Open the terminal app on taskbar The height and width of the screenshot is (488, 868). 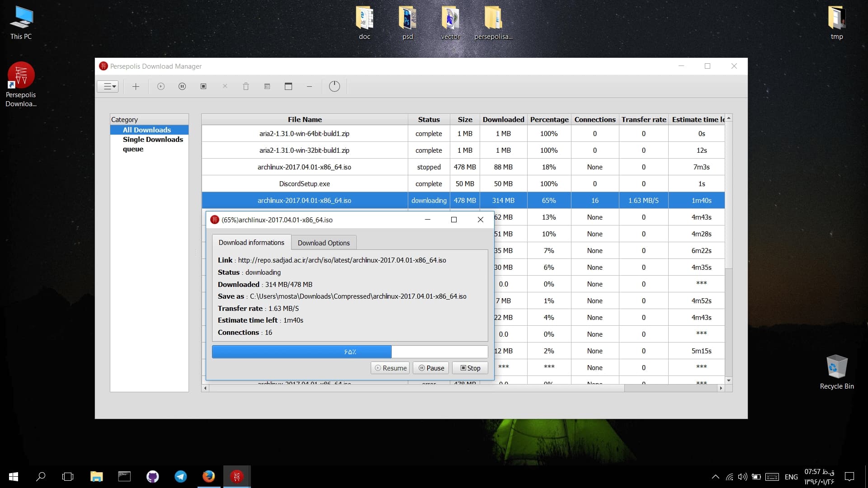pyautogui.click(x=124, y=477)
